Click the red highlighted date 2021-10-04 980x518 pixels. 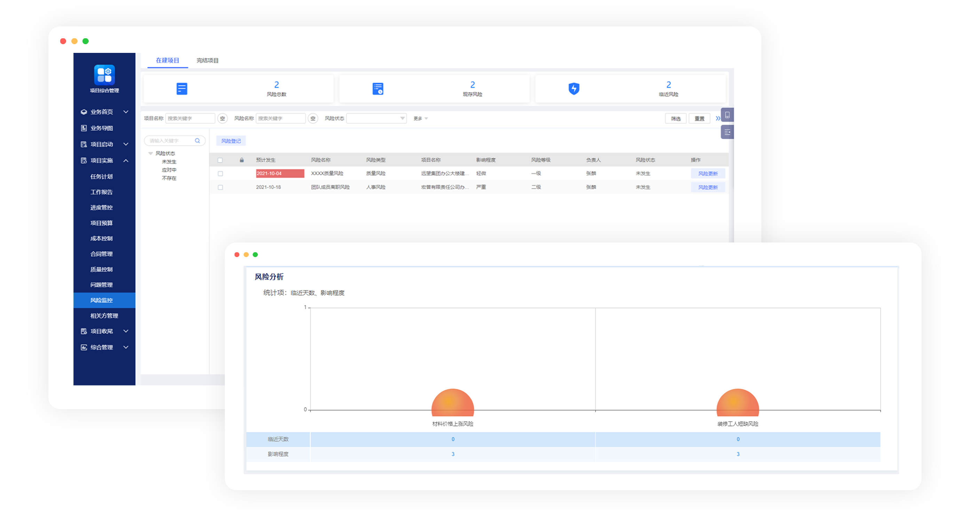point(280,174)
